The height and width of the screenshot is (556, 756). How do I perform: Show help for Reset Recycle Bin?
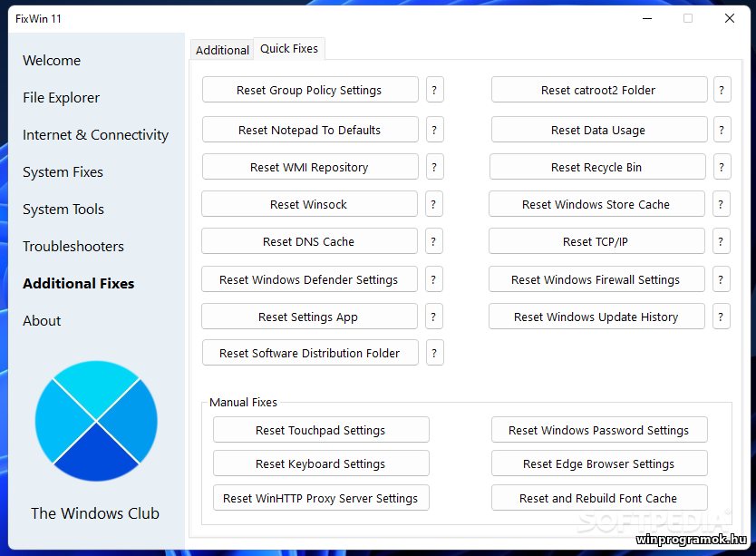click(722, 167)
